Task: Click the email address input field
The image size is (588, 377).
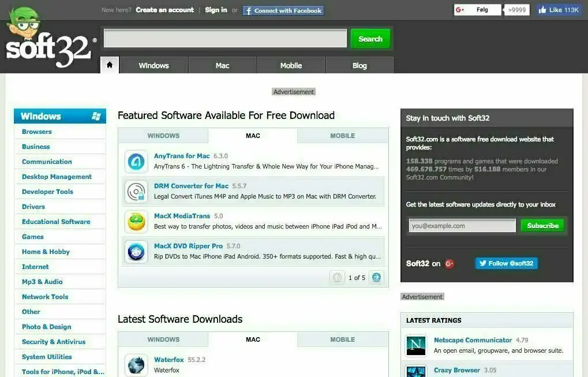Action: click(462, 226)
